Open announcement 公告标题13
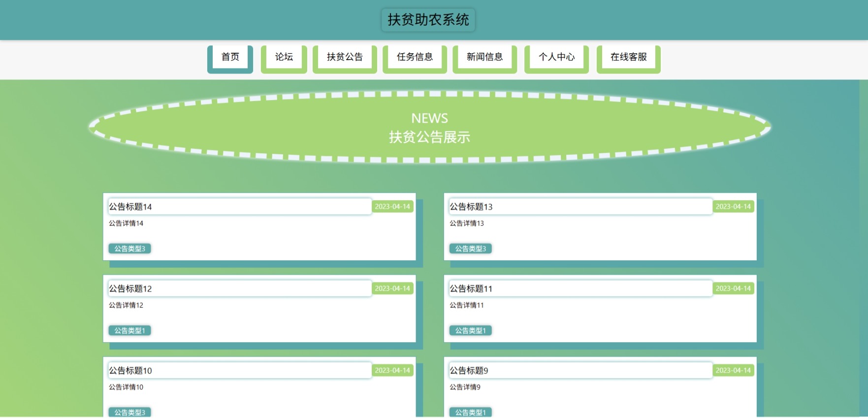 (580, 207)
